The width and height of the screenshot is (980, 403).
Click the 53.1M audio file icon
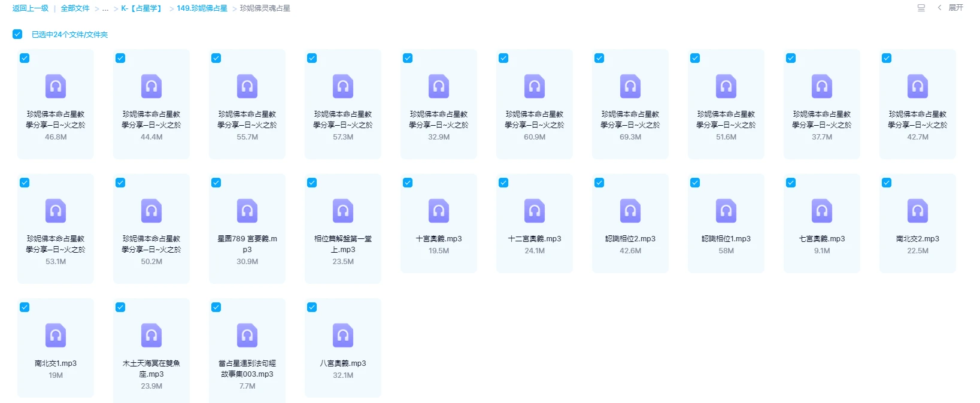[56, 211]
